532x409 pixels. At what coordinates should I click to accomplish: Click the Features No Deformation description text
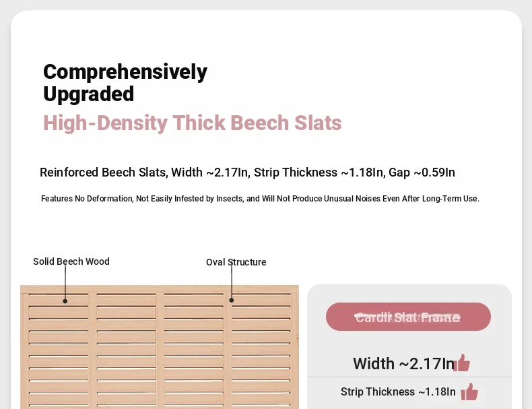(x=260, y=199)
